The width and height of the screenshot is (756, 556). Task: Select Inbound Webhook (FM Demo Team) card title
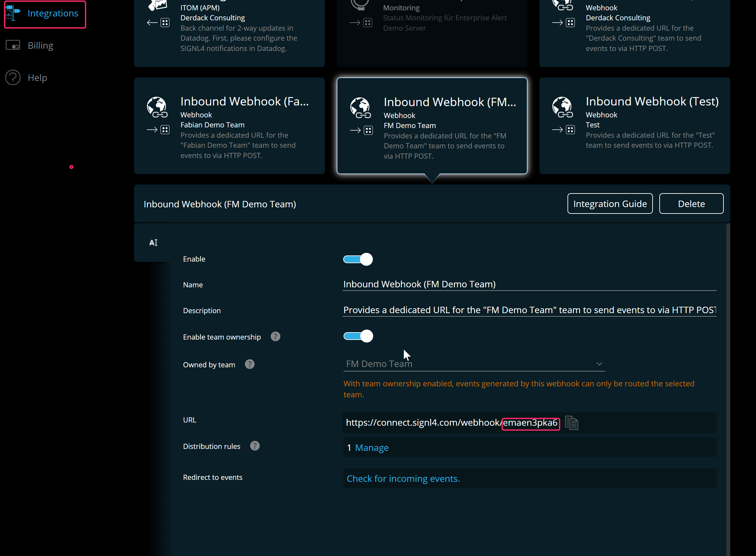coord(450,102)
